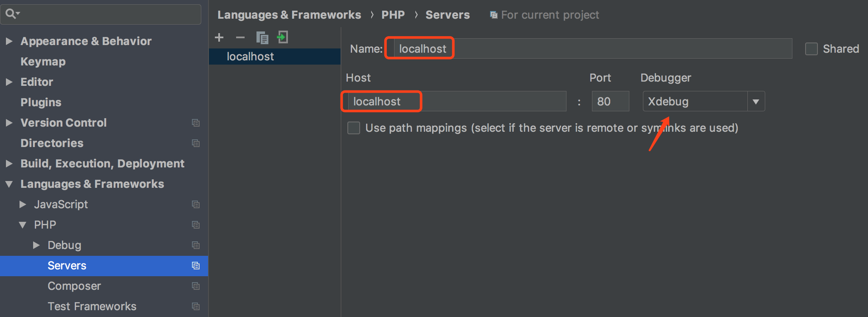The width and height of the screenshot is (868, 317).
Task: Click project-level icon beside Composer
Action: (x=196, y=286)
